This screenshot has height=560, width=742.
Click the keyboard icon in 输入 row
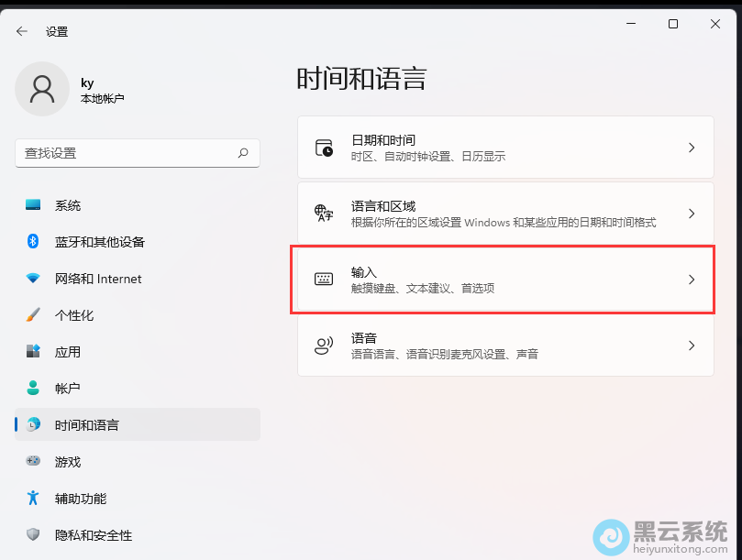(x=324, y=280)
